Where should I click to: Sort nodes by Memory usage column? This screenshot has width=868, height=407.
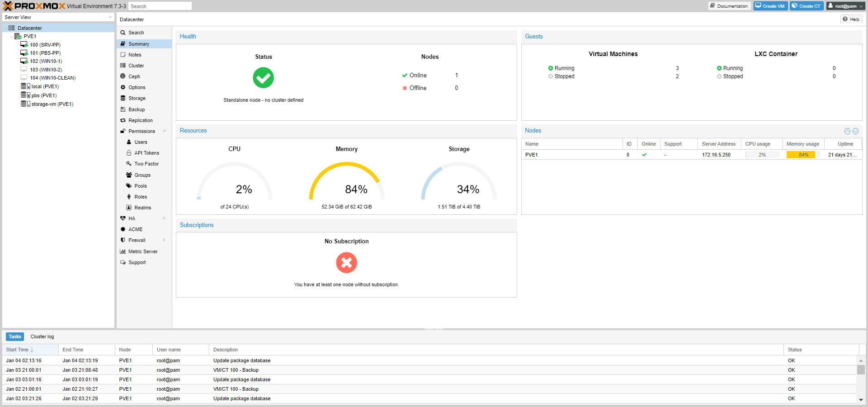point(803,144)
